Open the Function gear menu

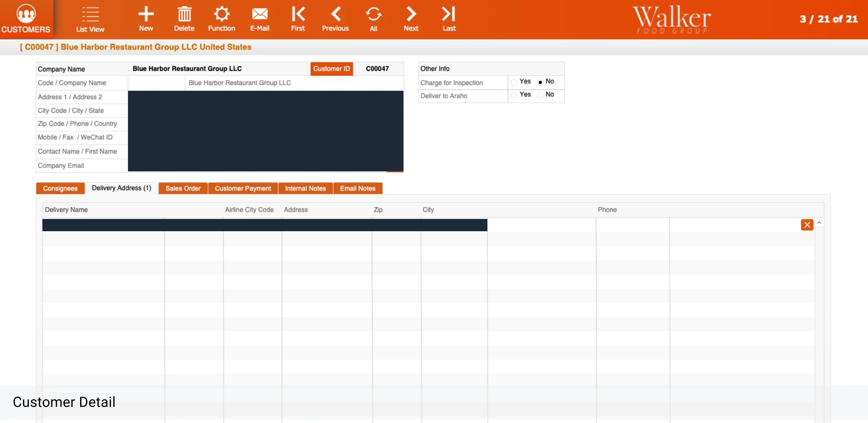(x=221, y=19)
